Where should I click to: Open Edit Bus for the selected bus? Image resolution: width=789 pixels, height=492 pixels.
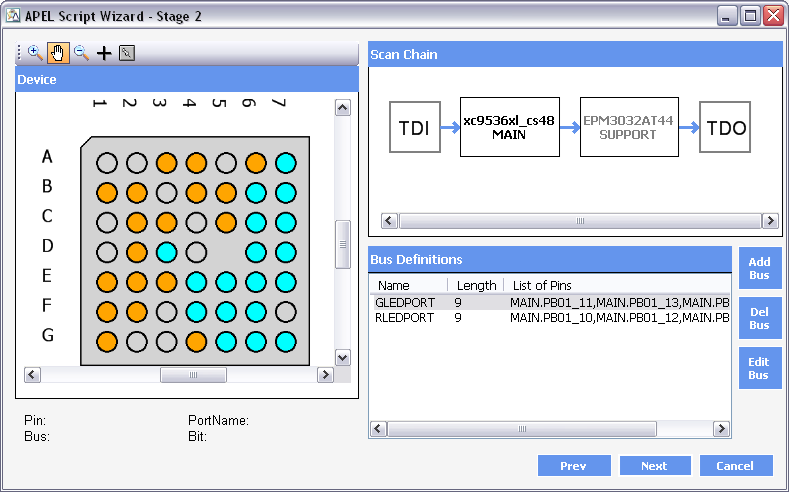click(759, 368)
